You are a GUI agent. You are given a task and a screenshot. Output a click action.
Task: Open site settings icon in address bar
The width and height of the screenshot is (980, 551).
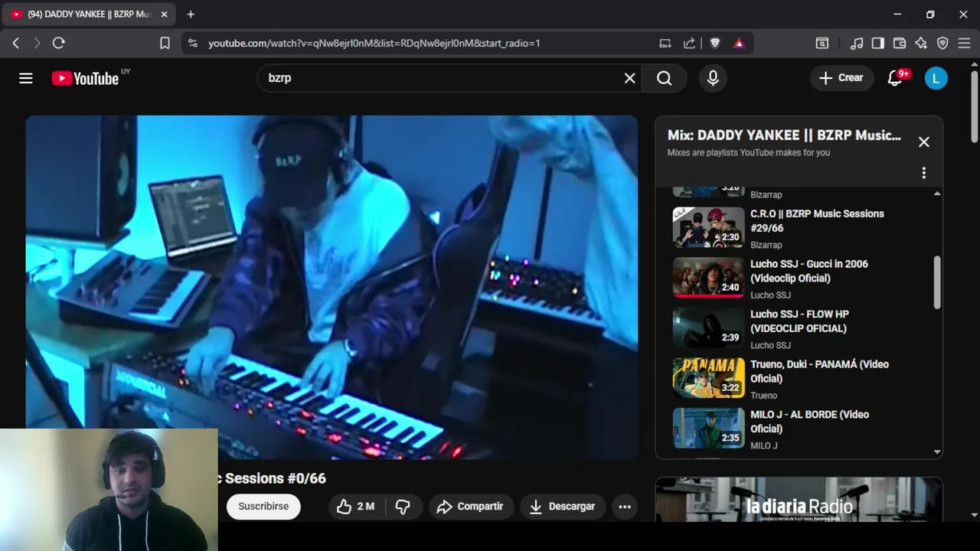193,44
